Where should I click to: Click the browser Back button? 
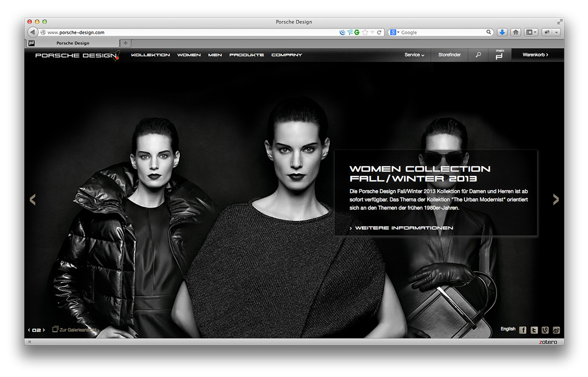[33, 32]
